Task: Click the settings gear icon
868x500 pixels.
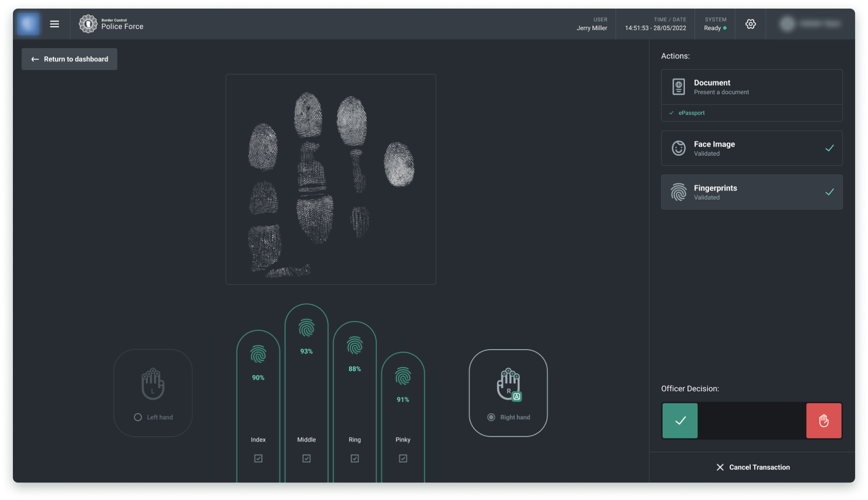Action: pos(750,24)
